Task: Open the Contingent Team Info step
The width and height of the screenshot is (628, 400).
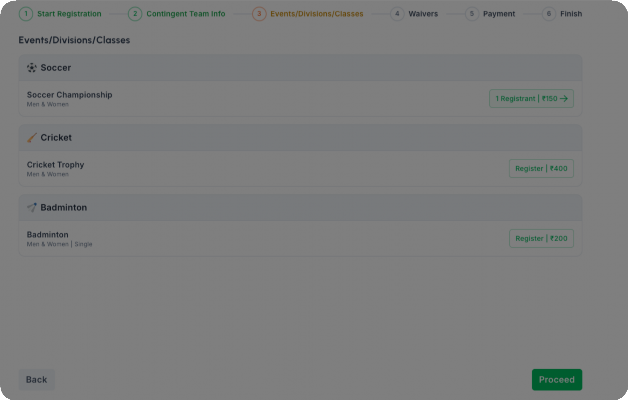Action: (x=176, y=14)
